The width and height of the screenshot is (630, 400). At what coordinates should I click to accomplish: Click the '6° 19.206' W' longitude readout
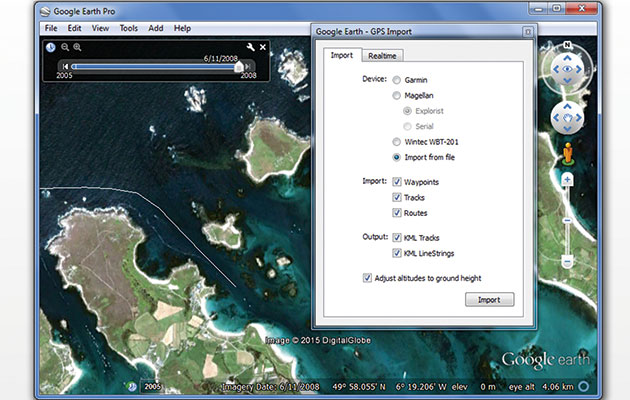(421, 387)
